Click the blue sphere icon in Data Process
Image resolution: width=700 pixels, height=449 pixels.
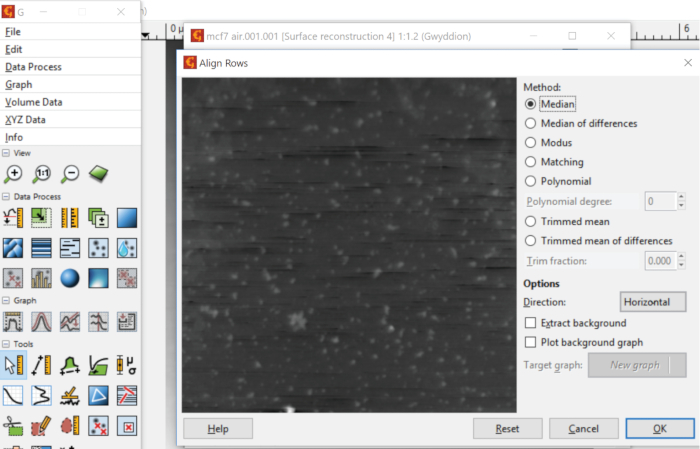click(x=70, y=277)
